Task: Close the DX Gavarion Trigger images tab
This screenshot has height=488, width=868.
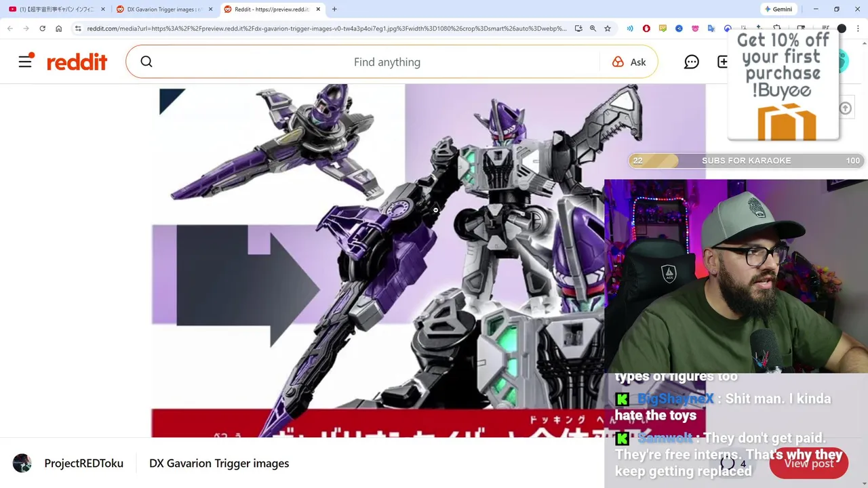Action: [x=210, y=9]
